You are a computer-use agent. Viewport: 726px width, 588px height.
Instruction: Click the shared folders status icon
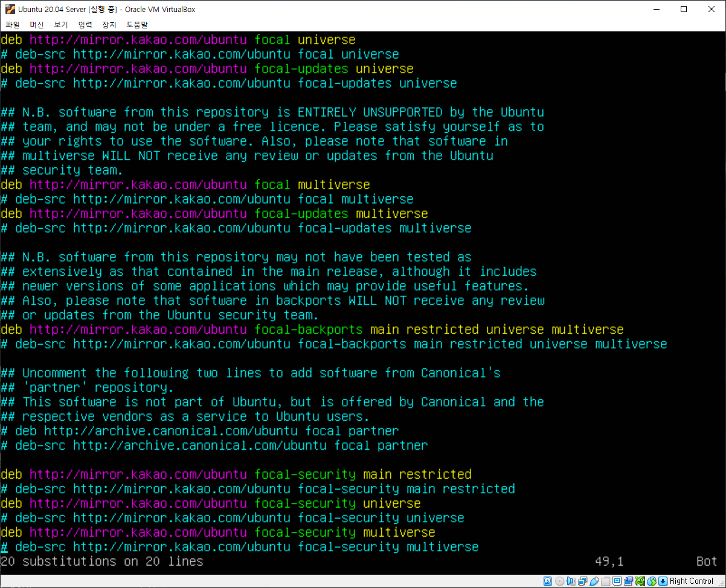[605, 581]
